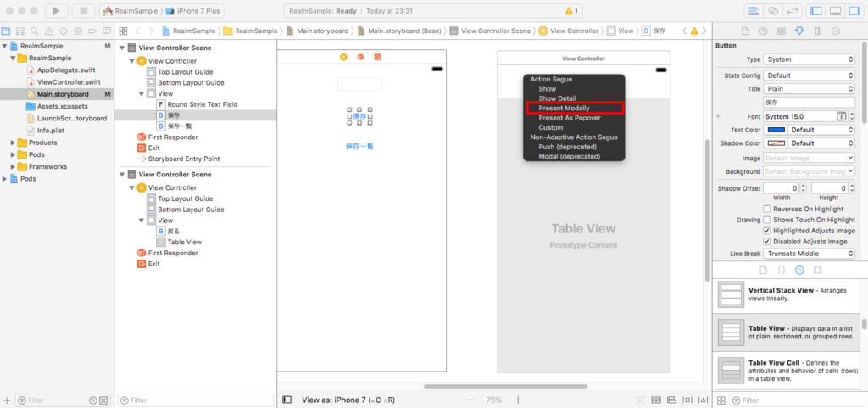Show the Code Snippet library
The image size is (868, 408).
coord(781,270)
